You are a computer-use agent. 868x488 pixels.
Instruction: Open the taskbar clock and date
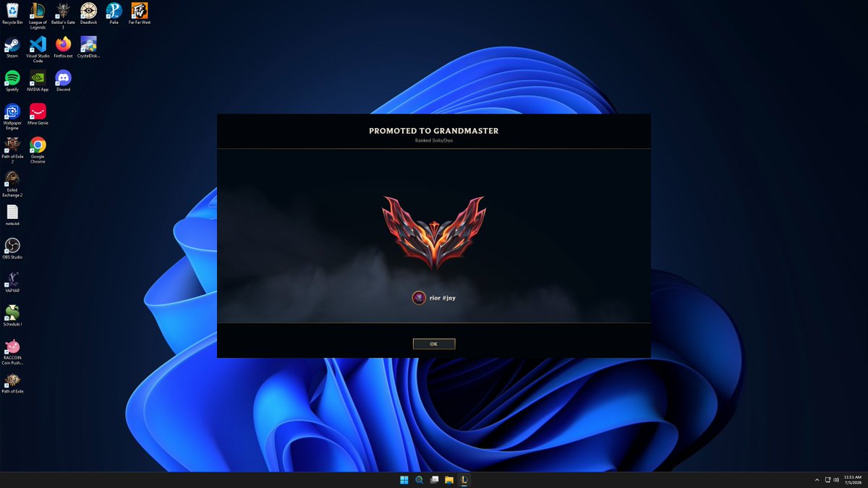coord(853,480)
